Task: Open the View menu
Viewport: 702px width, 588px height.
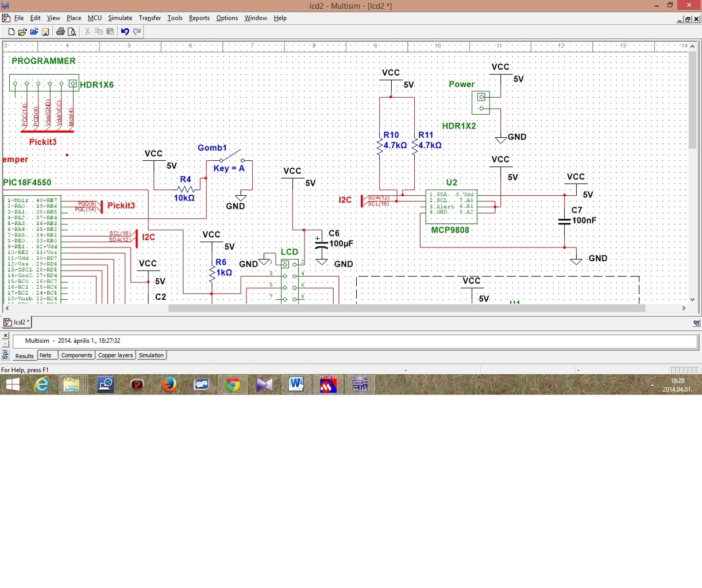Action: point(53,18)
